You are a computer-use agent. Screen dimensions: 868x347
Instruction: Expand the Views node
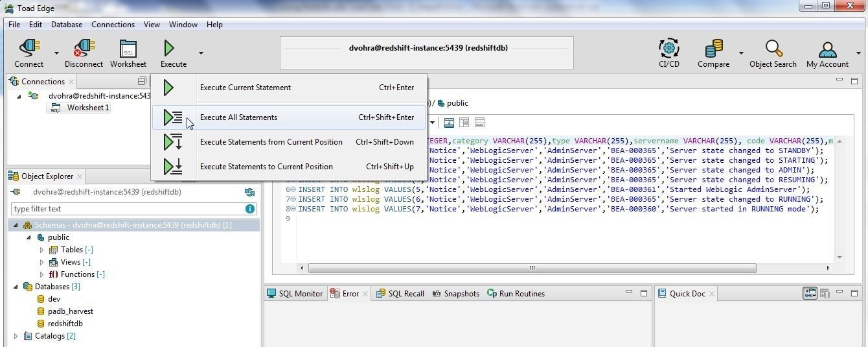pyautogui.click(x=42, y=262)
